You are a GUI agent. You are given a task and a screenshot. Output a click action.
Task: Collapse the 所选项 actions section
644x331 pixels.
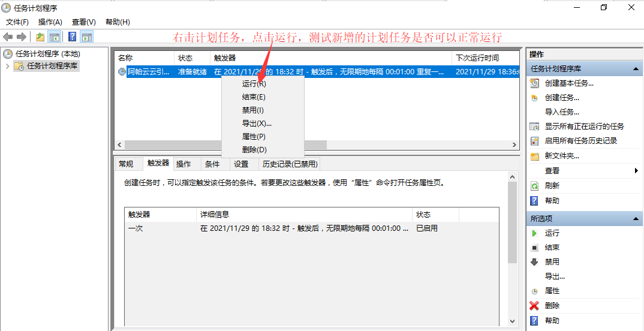click(x=636, y=219)
